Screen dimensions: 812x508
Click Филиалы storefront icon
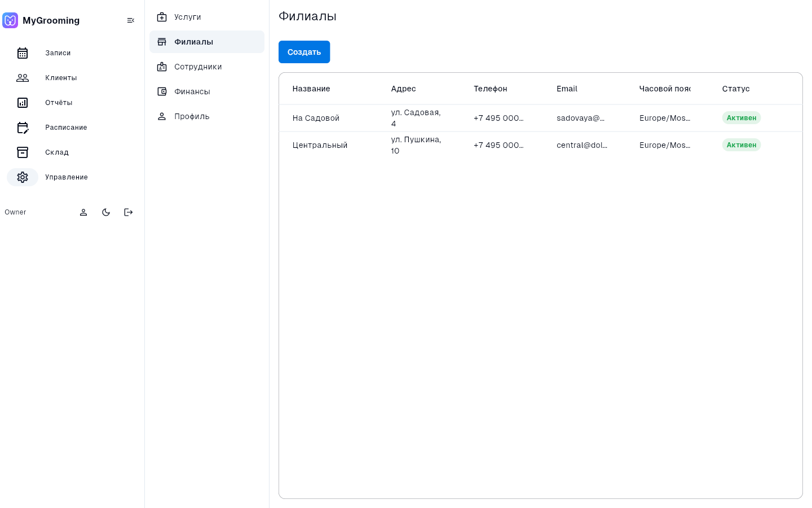[x=162, y=42]
